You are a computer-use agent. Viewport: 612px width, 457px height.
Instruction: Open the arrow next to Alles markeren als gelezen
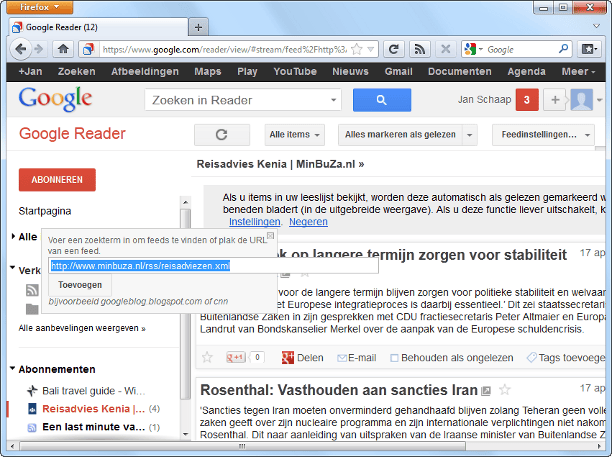470,135
